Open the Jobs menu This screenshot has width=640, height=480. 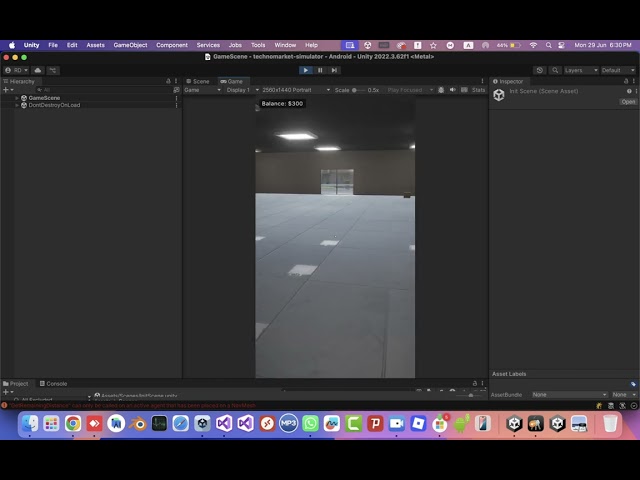(x=235, y=45)
